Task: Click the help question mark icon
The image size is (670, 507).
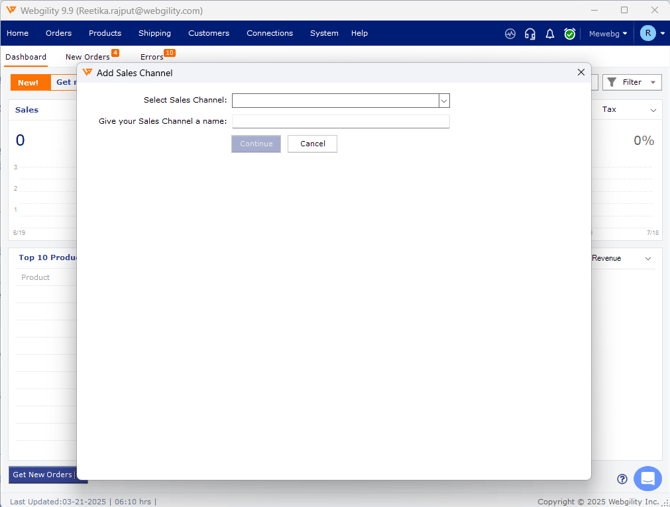Action: click(622, 479)
